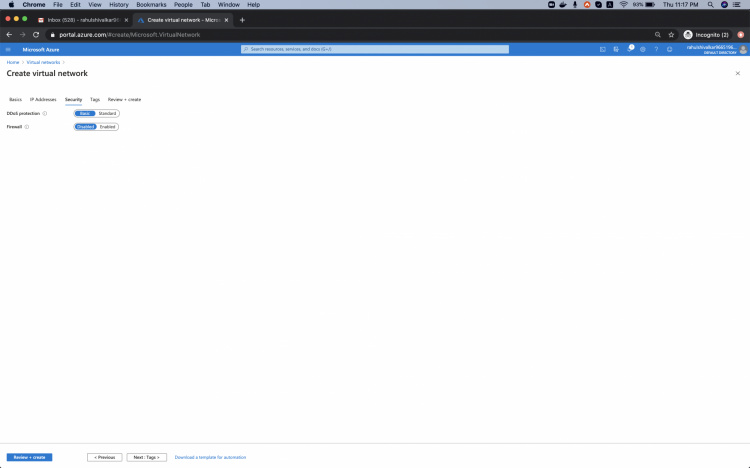This screenshot has height=468, width=750.
Task: Click the Virtual networks breadcrumb link
Action: pos(43,62)
